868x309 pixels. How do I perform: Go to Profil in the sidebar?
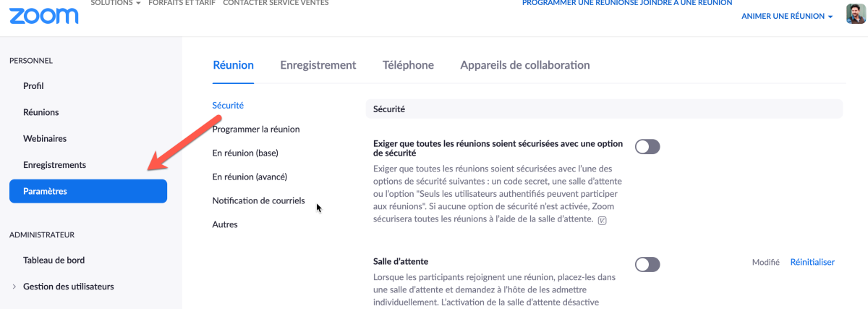(33, 86)
